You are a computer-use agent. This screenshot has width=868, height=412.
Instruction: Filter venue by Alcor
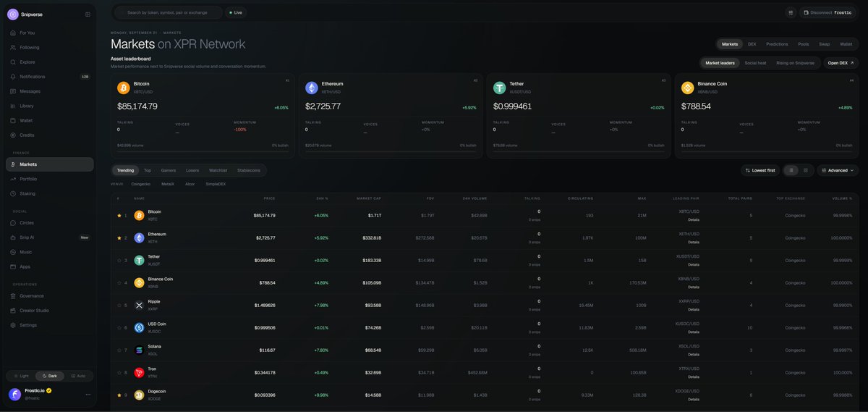tap(190, 184)
